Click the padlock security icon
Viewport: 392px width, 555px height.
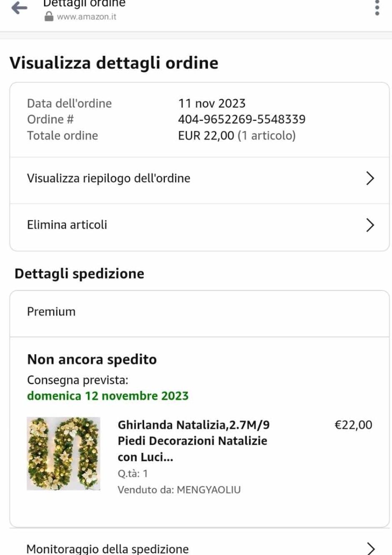point(49,17)
